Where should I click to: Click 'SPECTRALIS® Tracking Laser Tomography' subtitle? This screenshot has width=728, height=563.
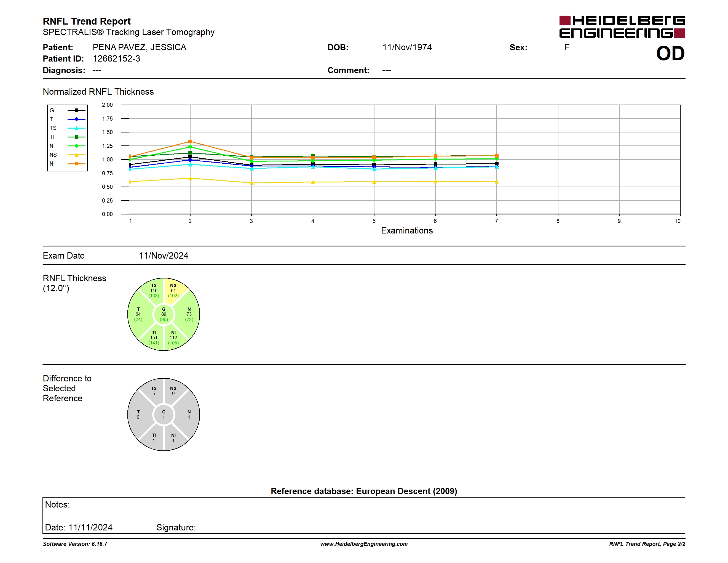click(x=129, y=32)
